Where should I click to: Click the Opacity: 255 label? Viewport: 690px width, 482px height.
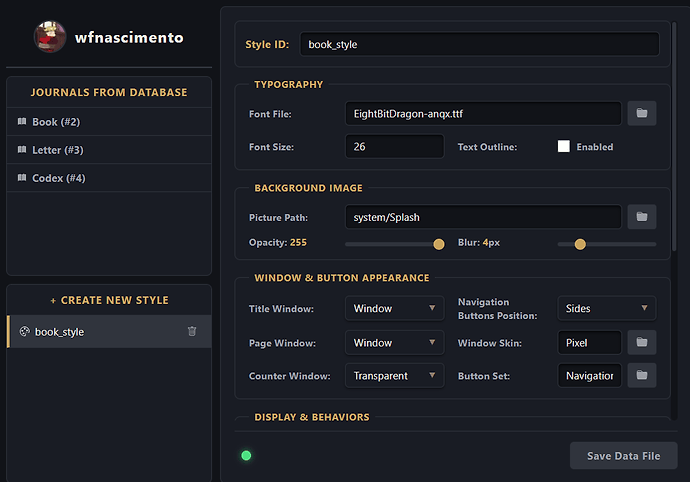click(x=278, y=243)
